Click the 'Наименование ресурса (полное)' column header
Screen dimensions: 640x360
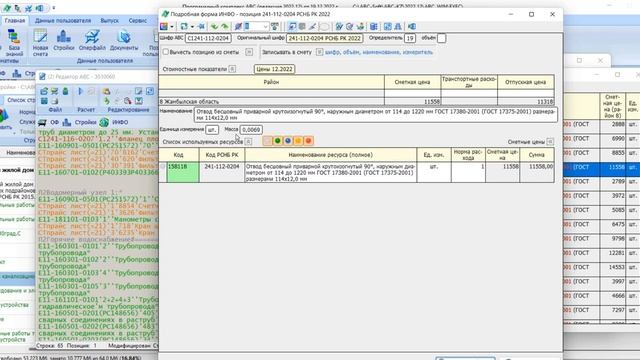coord(331,155)
